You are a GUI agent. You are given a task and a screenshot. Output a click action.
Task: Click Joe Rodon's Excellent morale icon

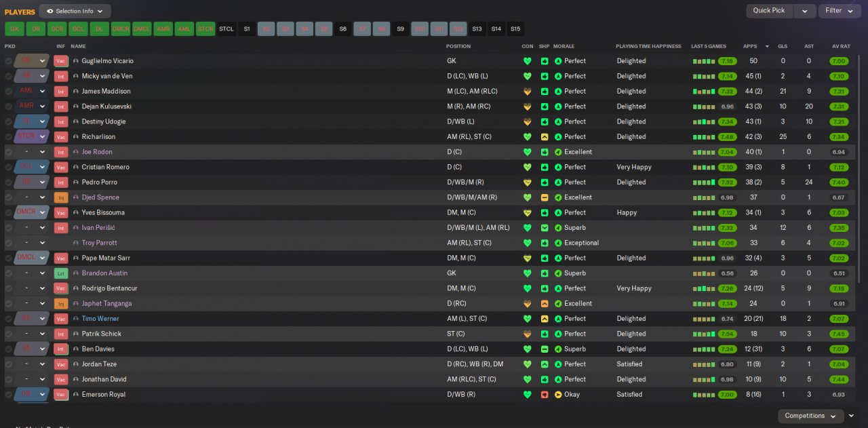pyautogui.click(x=558, y=152)
